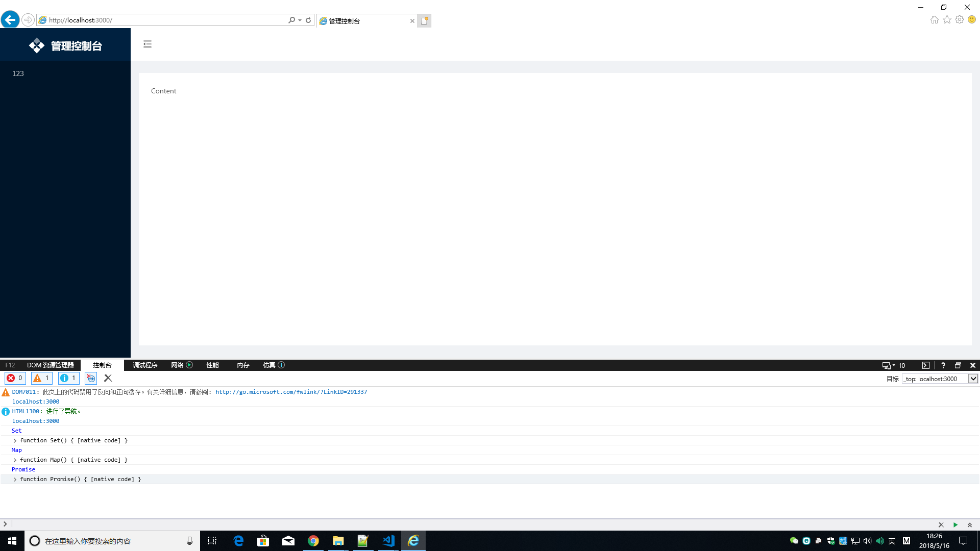980x551 pixels.
Task: Open the go.microsoft.com fwlink link
Action: tap(291, 392)
